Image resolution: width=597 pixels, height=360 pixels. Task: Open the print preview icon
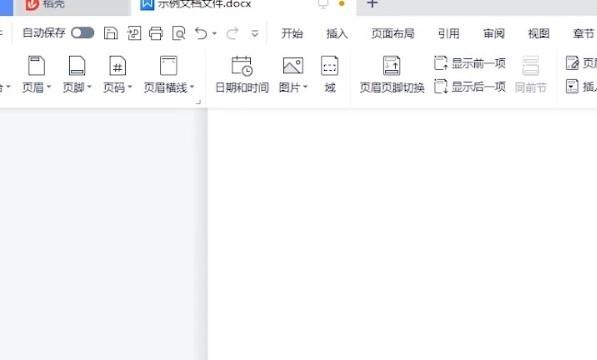(179, 33)
